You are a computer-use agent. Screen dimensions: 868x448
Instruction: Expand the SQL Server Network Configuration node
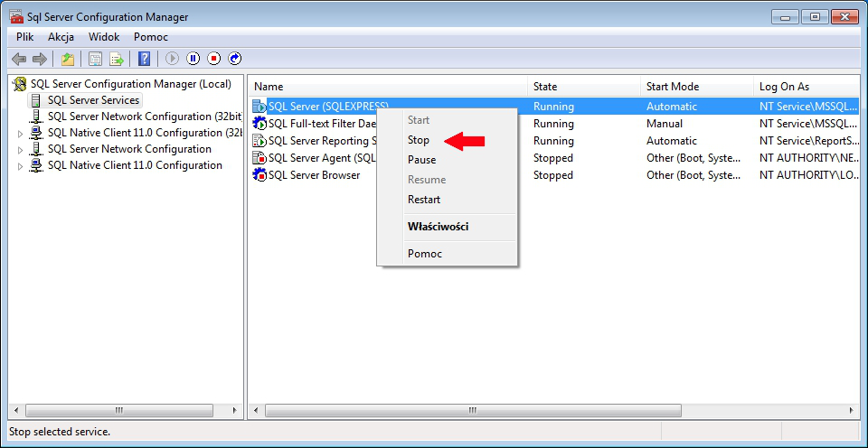click(x=21, y=150)
